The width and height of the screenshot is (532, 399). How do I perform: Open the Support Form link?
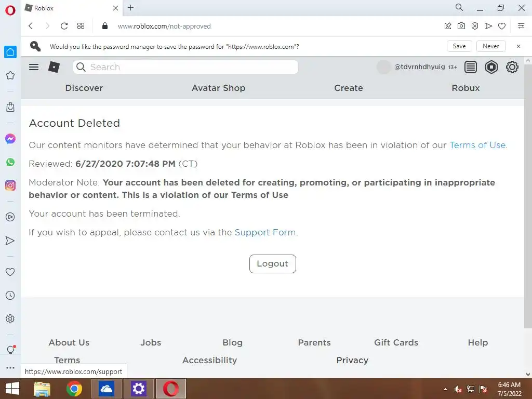click(265, 232)
